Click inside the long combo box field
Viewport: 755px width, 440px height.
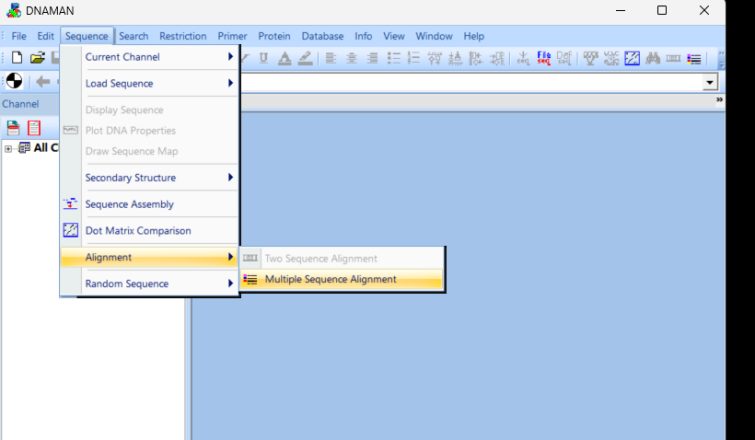471,82
